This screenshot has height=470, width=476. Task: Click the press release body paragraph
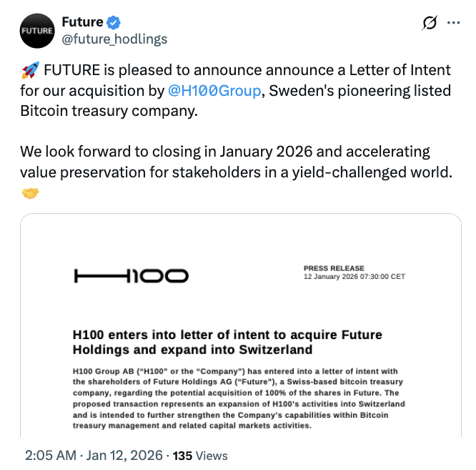pyautogui.click(x=239, y=398)
